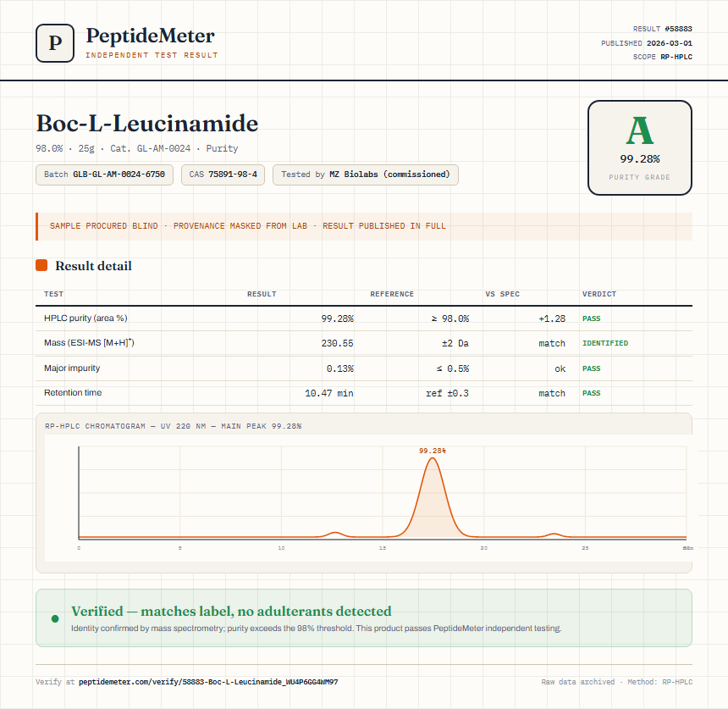This screenshot has height=709, width=728.
Task: Click the VS SPEC column header
Action: point(502,294)
